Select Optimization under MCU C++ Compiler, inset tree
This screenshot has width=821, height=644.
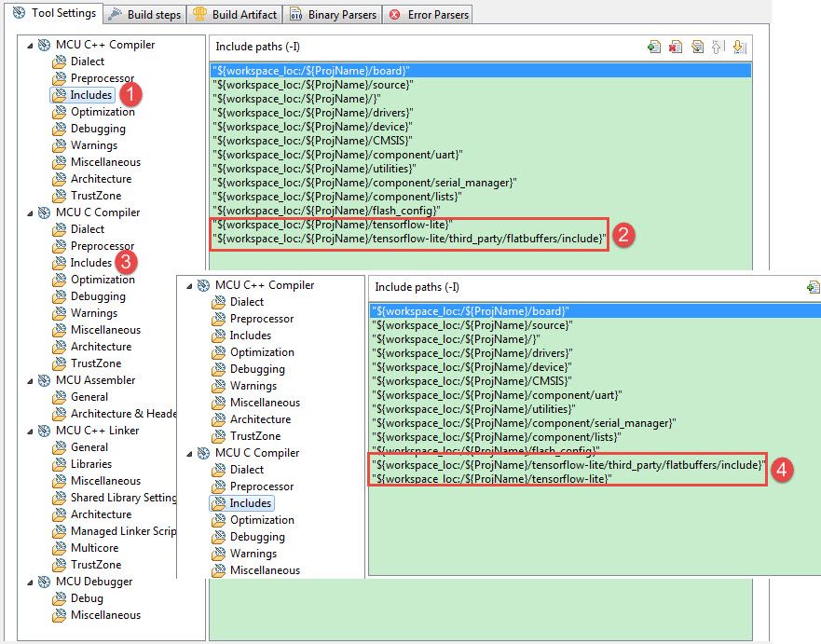tap(253, 352)
